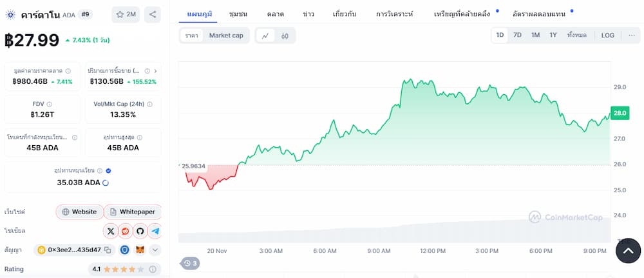Expand more contracts chevron dropdown
Viewport: 644px width, 278px height.
coord(155,250)
